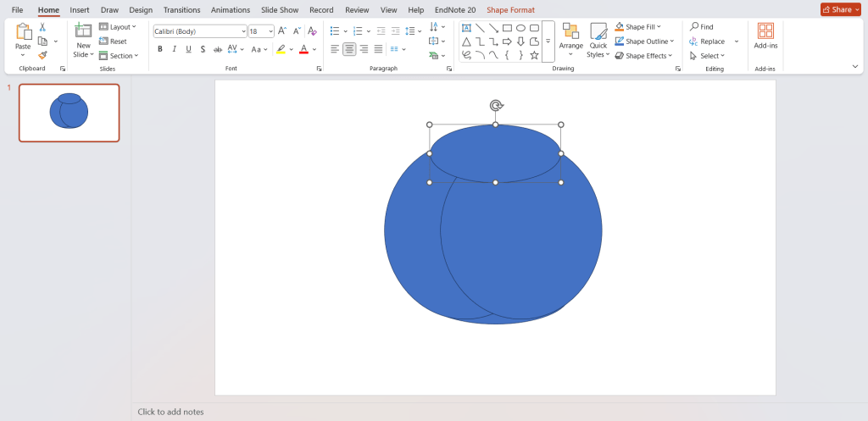Viewport: 868px width, 421px height.
Task: Toggle italic formatting
Action: point(175,49)
